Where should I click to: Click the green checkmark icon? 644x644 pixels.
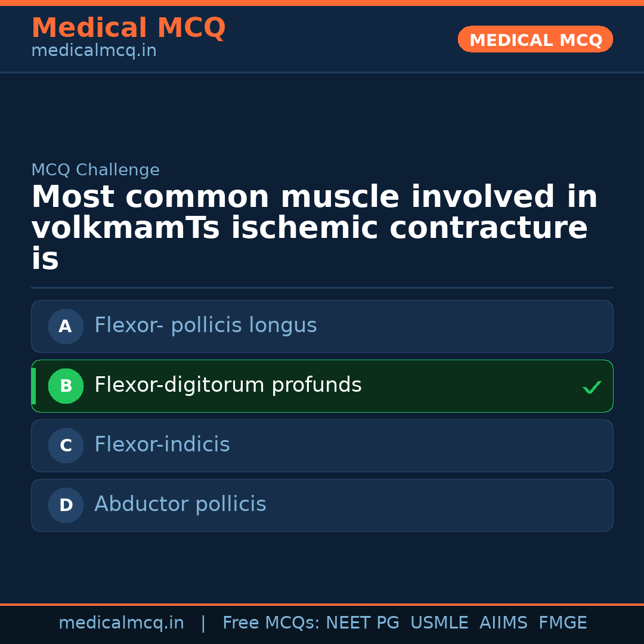click(592, 388)
